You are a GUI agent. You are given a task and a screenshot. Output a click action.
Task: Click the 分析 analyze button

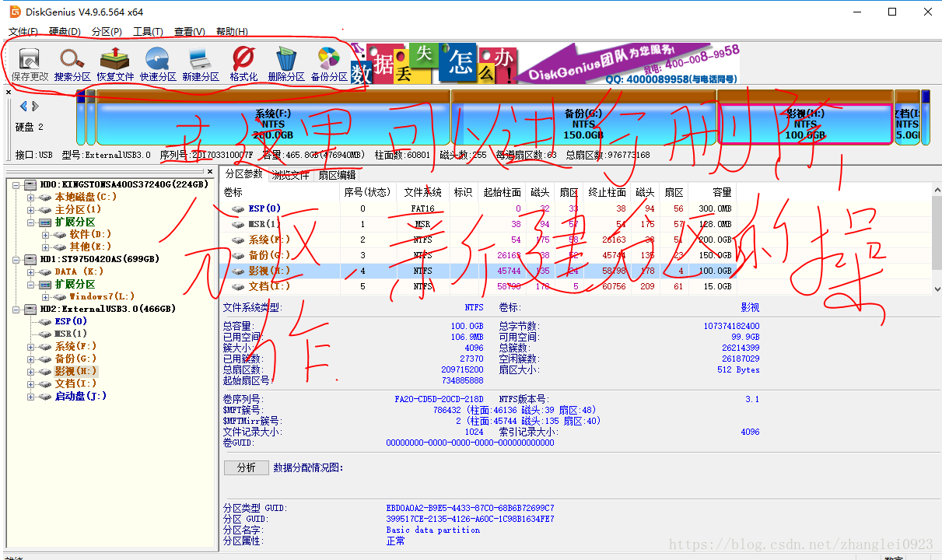(246, 467)
